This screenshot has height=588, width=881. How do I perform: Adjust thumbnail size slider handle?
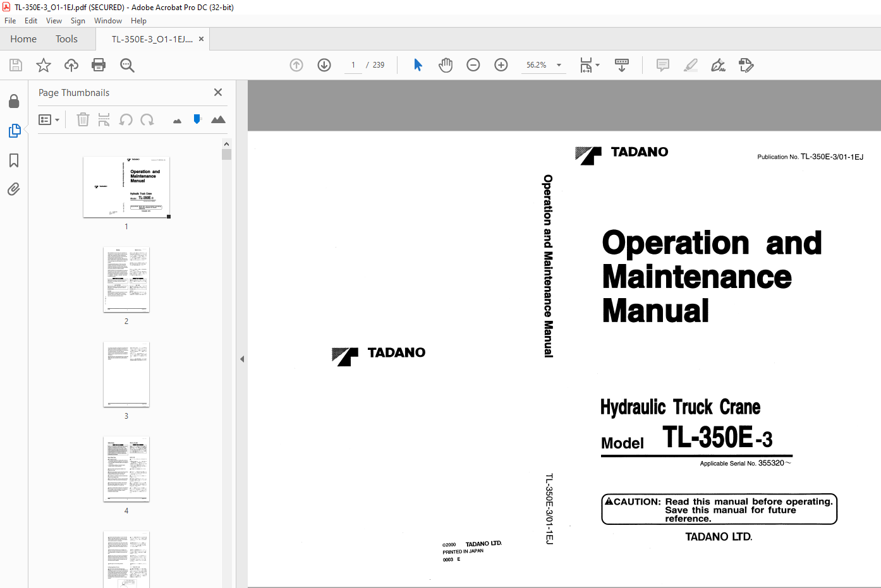coord(197,119)
